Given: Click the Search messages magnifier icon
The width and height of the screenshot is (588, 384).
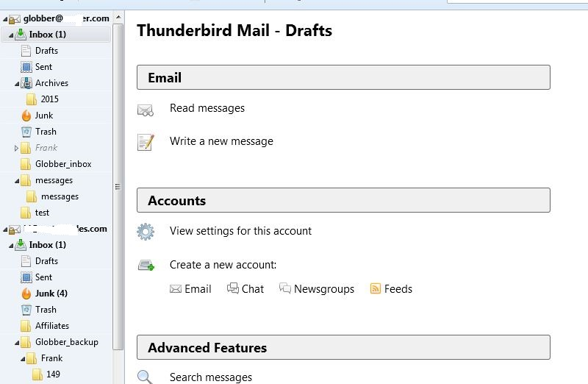Looking at the screenshot, I should [x=145, y=377].
